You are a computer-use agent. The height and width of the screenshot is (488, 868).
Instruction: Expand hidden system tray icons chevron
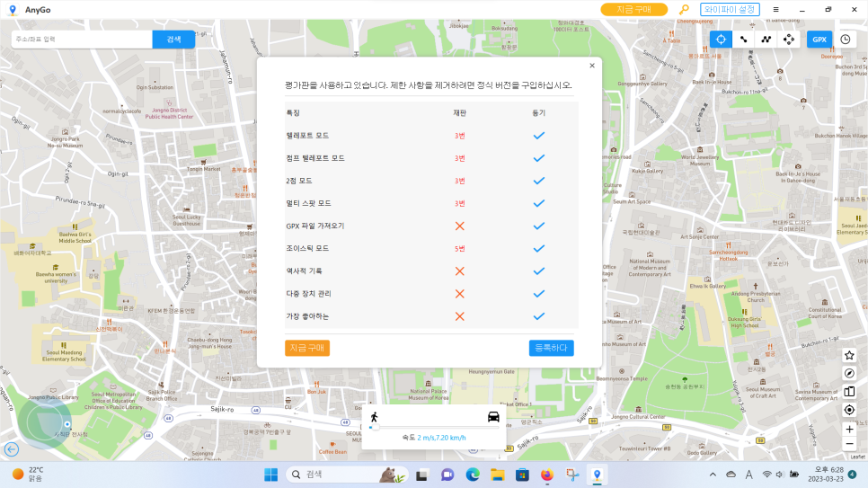pos(713,475)
